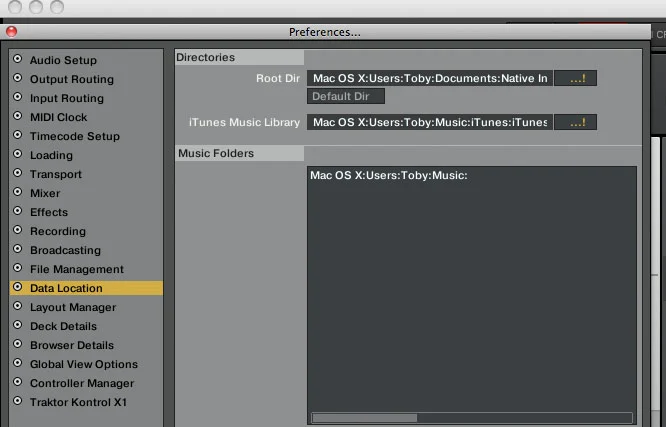This screenshot has height=427, width=666.
Task: Switch to Broadcasting preferences
Action: [x=67, y=250]
